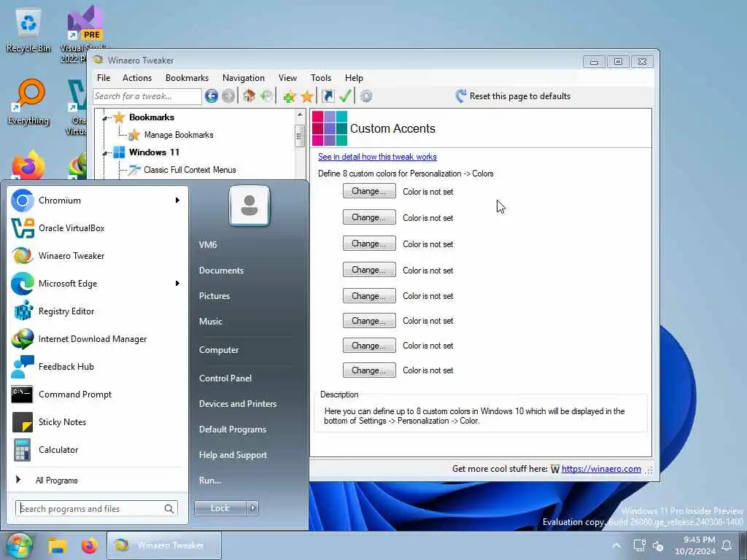
Task: Click the toolbar icon right of Home
Action: pos(267,96)
